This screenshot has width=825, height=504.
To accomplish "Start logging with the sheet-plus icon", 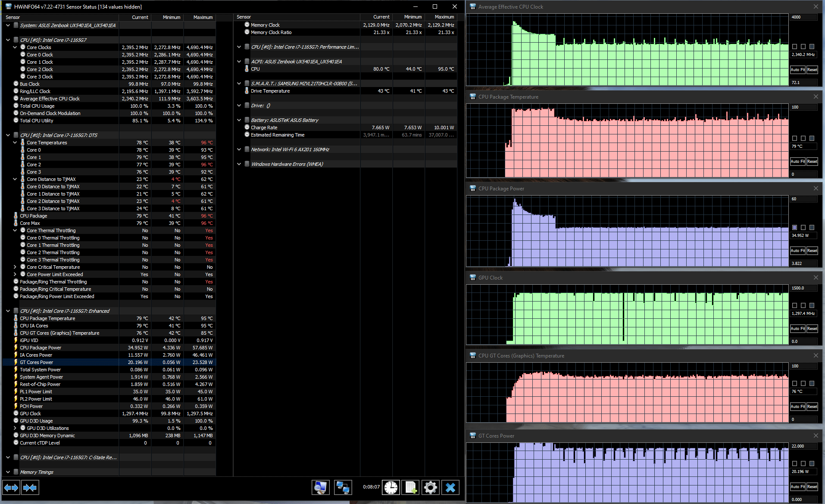I will click(410, 488).
